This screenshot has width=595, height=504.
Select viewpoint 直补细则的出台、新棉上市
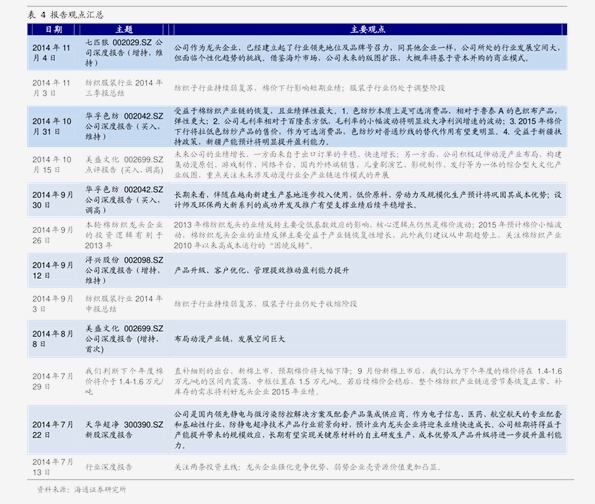pos(368,381)
